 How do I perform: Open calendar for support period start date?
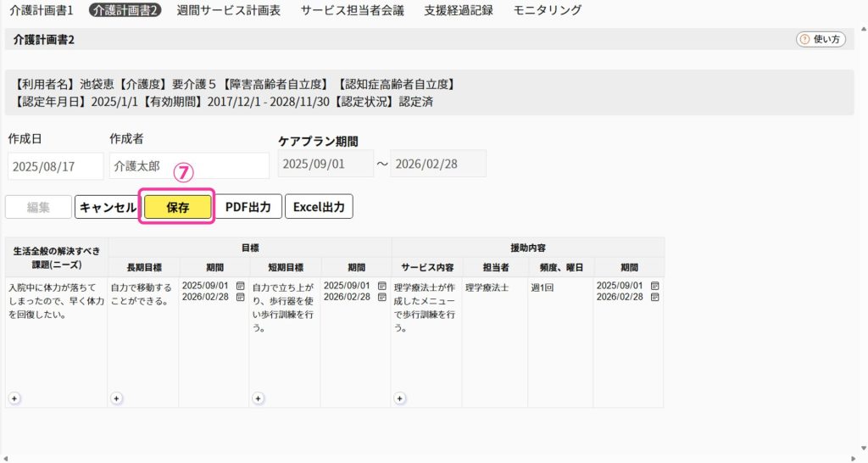[x=654, y=286]
